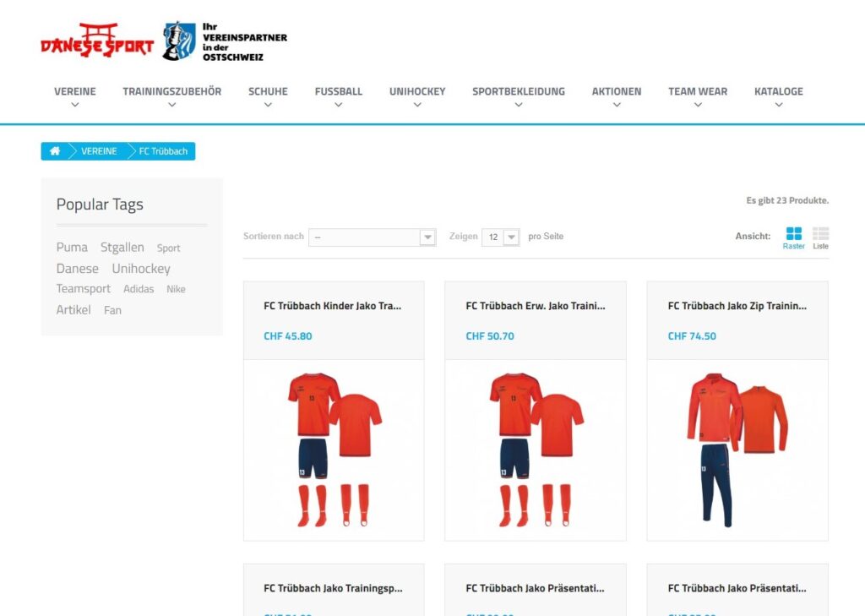Open the UNIHOCKEY menu

coord(417,91)
